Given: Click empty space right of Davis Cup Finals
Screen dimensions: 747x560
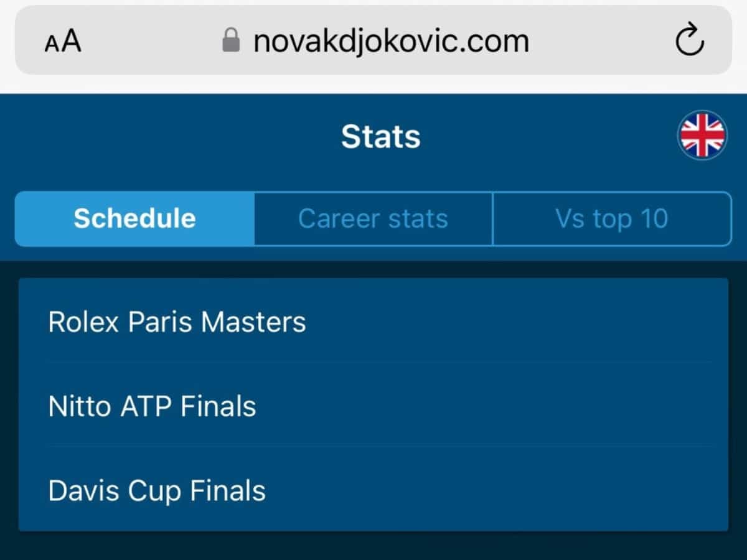Looking at the screenshot, I should pos(497,490).
